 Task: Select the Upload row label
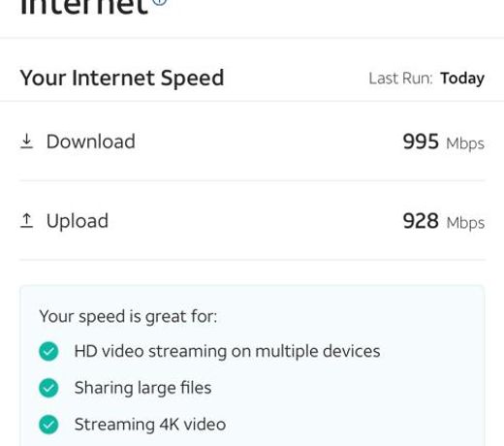78,221
